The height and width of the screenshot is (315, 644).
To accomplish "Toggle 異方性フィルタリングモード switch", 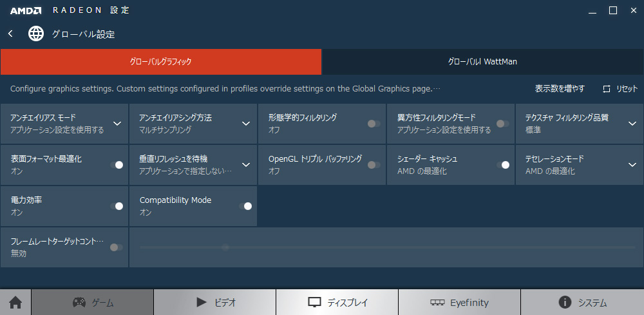I will point(503,124).
